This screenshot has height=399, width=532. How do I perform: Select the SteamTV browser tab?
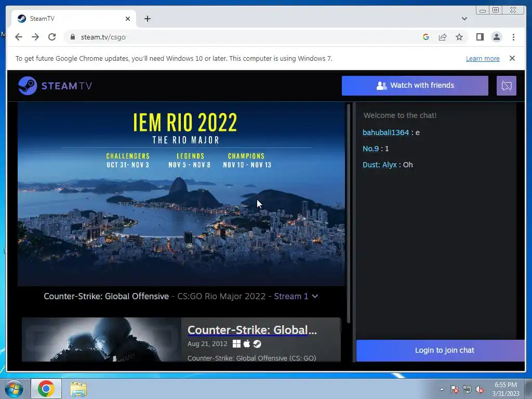click(74, 19)
